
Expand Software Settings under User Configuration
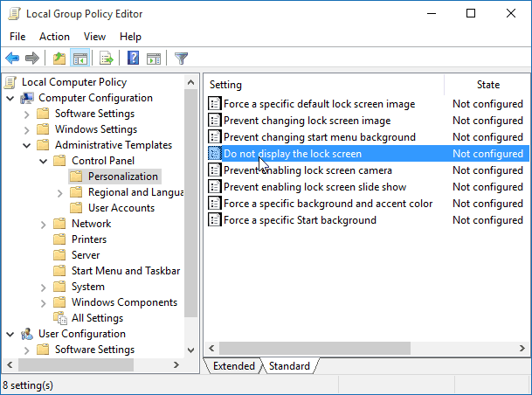27,350
